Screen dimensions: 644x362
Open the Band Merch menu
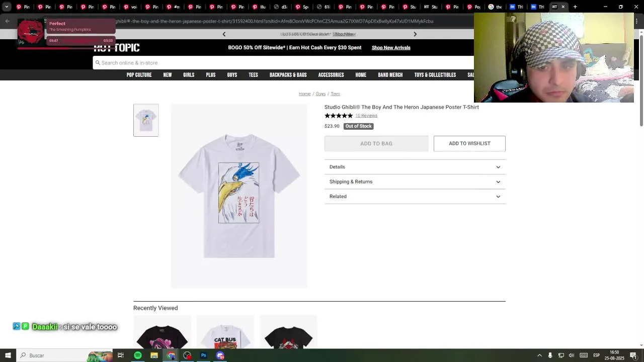390,75
